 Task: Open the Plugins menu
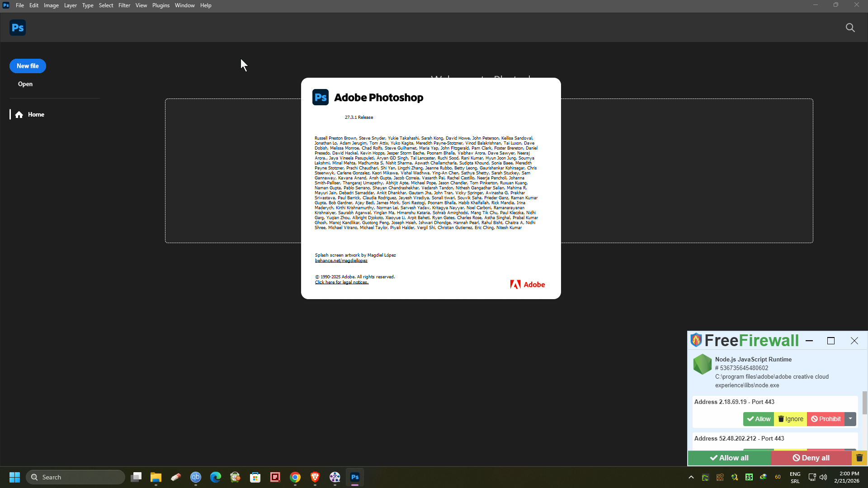161,5
